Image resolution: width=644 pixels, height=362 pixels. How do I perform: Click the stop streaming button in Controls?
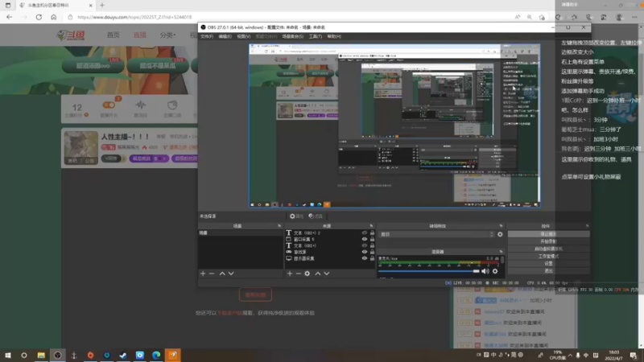point(549,234)
